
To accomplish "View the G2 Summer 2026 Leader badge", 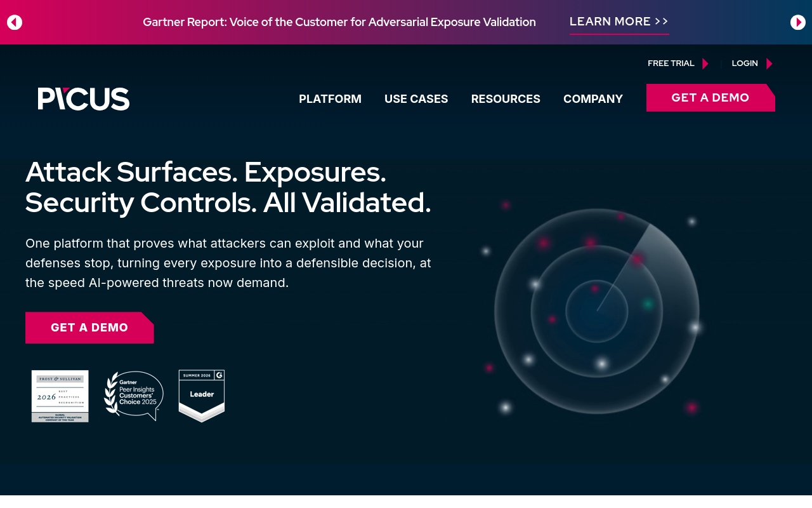I will pyautogui.click(x=202, y=396).
